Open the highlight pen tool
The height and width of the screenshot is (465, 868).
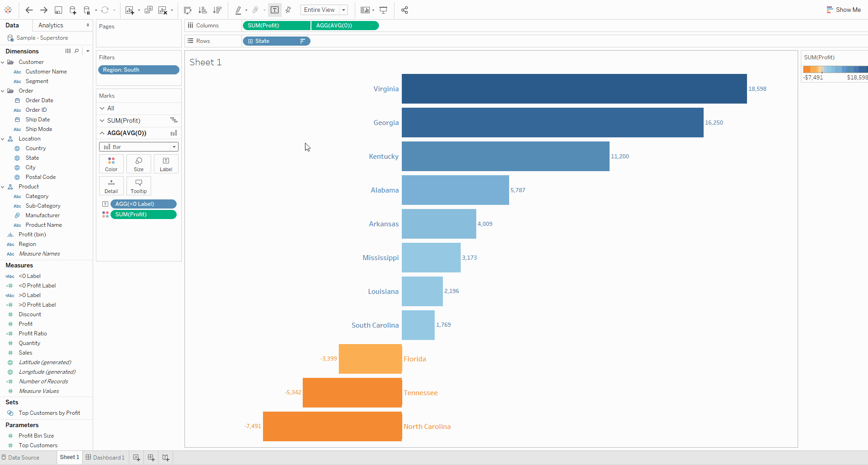238,10
